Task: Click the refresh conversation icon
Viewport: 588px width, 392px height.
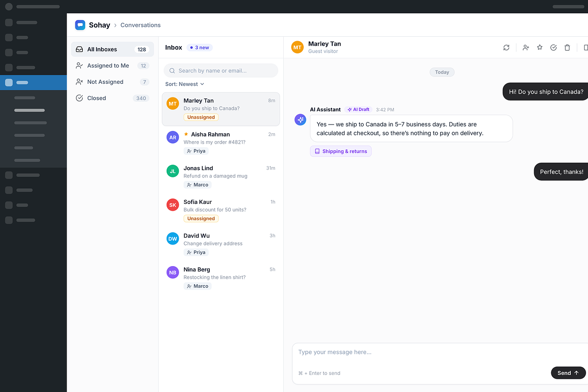Action: [x=506, y=48]
